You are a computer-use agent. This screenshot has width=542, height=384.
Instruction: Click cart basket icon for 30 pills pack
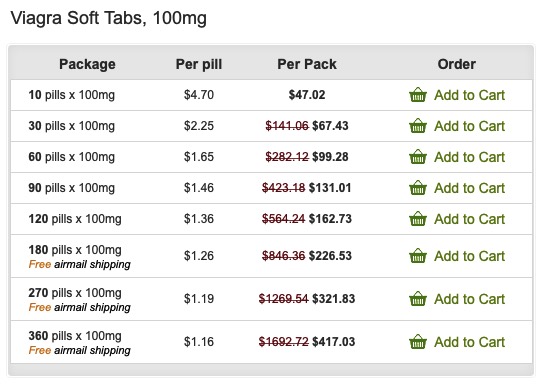418,126
